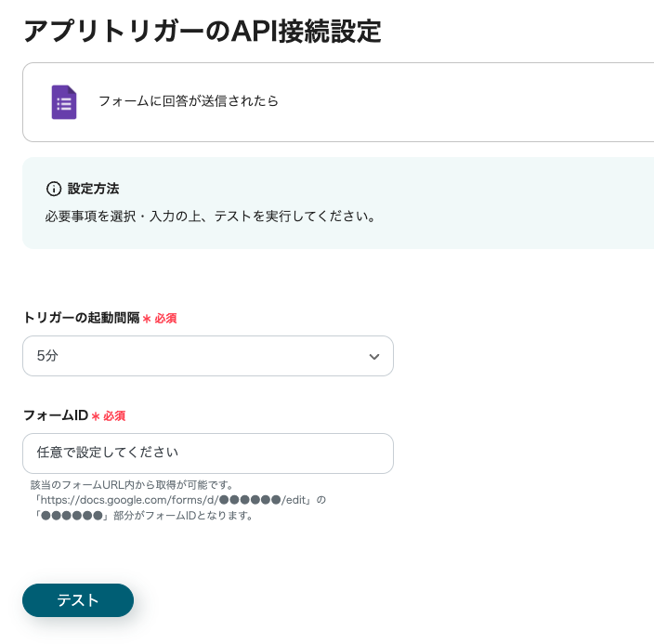Image resolution: width=654 pixels, height=644 pixels.
Task: Click the 必須 badge beside フォームID
Action: (x=114, y=416)
